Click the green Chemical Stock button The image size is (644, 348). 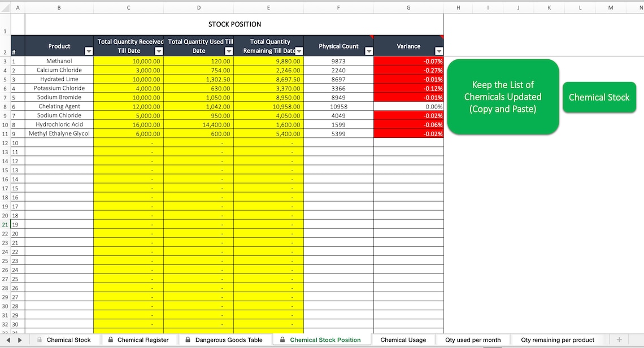[599, 97]
